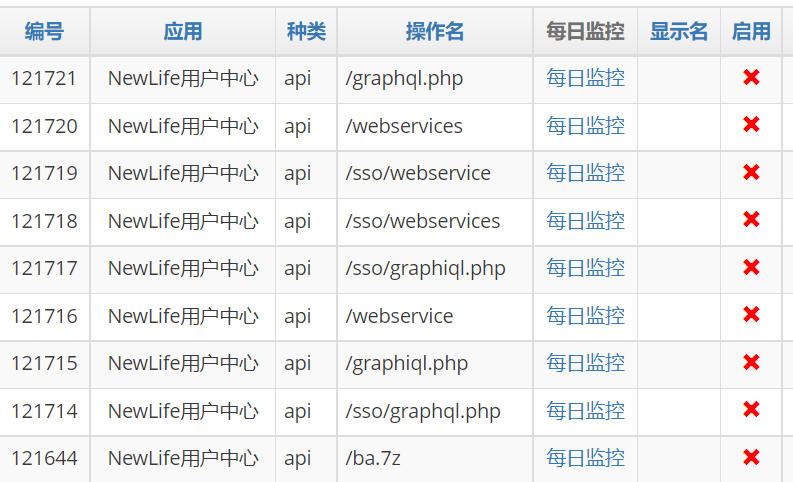Select the ID cell 121720
793x482 pixels.
(44, 126)
